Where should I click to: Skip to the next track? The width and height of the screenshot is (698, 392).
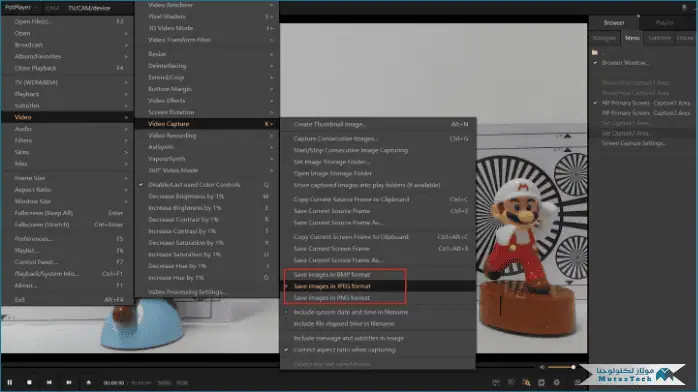(69, 382)
